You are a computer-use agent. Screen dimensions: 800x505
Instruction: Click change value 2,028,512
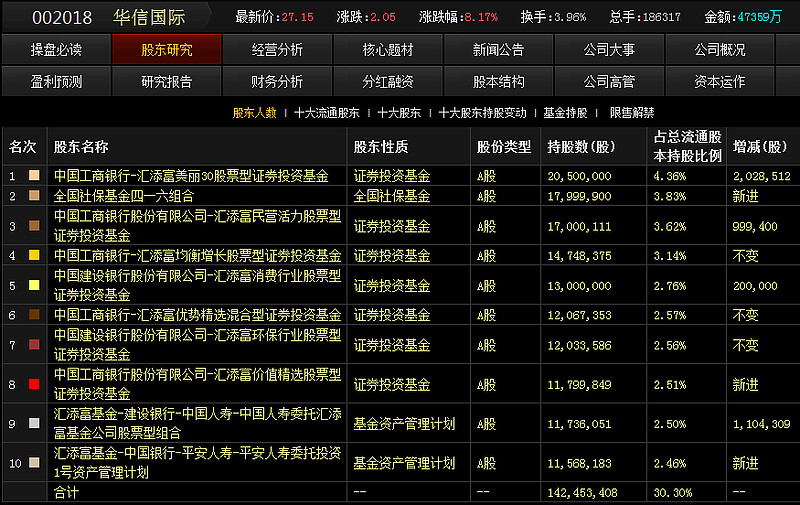point(762,176)
